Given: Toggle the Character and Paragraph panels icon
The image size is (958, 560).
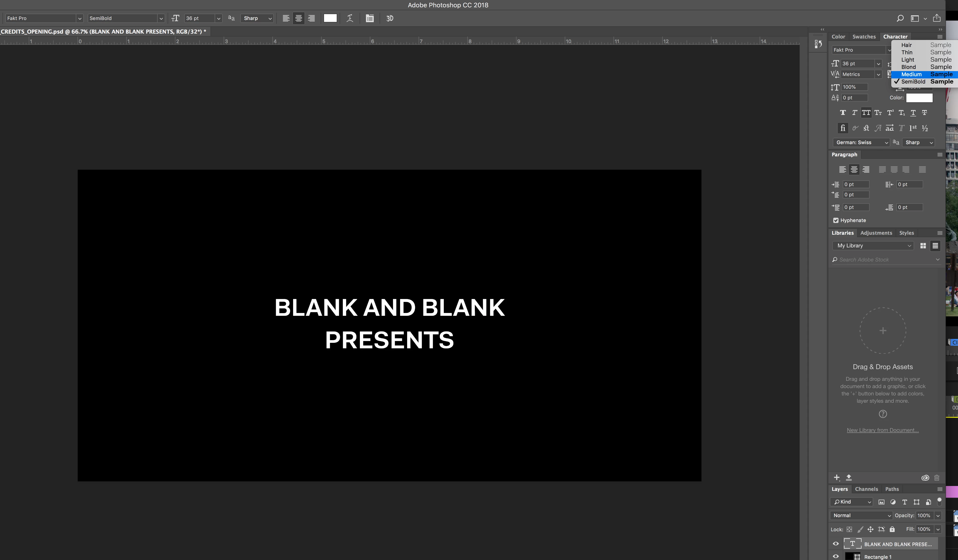Looking at the screenshot, I should (370, 18).
